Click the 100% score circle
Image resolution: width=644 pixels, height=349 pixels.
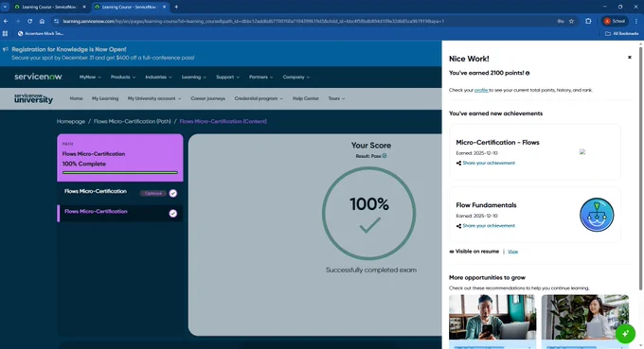[368, 213]
